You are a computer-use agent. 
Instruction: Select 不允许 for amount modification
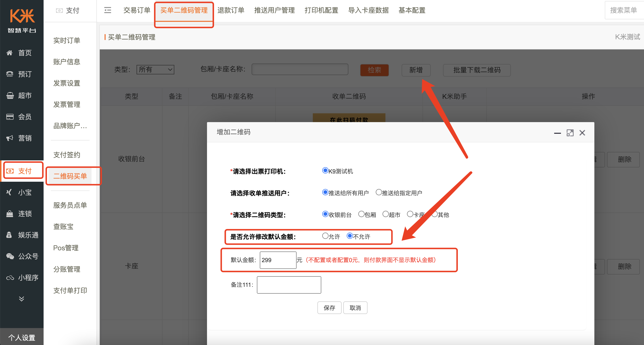[x=350, y=236]
